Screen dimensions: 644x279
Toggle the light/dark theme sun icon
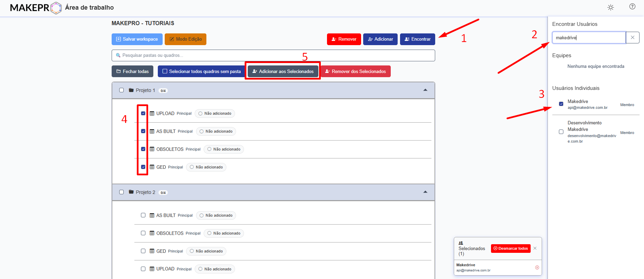[x=611, y=8]
